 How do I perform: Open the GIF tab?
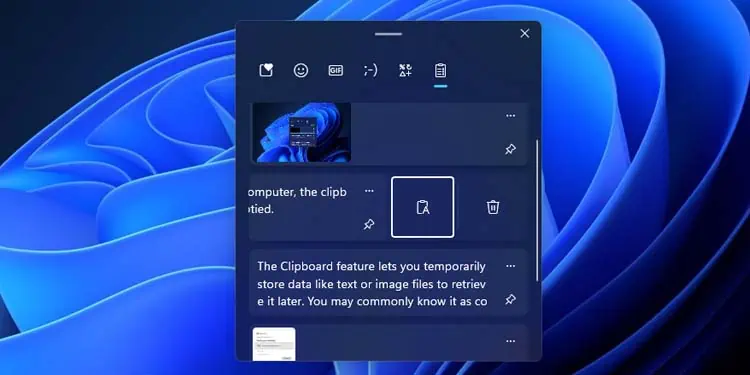(336, 70)
